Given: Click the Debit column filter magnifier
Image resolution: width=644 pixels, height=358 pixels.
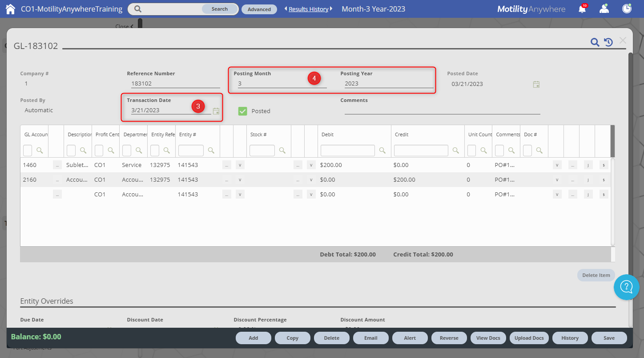Looking at the screenshot, I should (382, 151).
